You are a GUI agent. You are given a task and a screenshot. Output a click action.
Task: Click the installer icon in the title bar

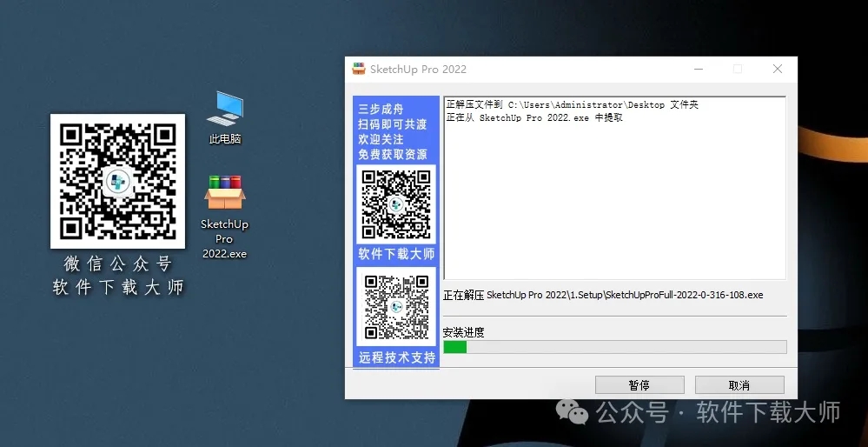(359, 70)
